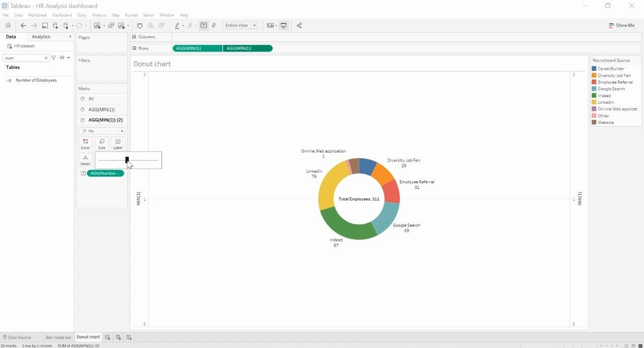Click the filter fields funnel icon
This screenshot has height=348, width=644.
tap(54, 58)
